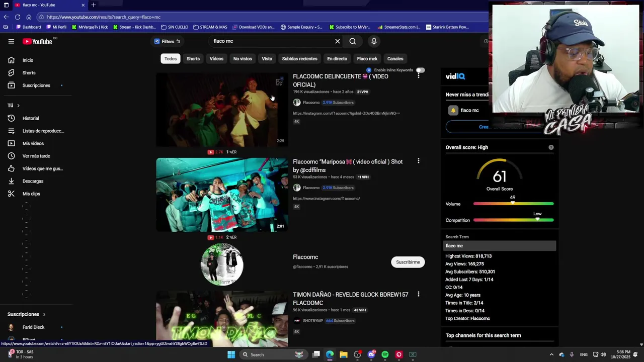
Task: Open Listas de reproducción in sidebar
Action: [43, 131]
